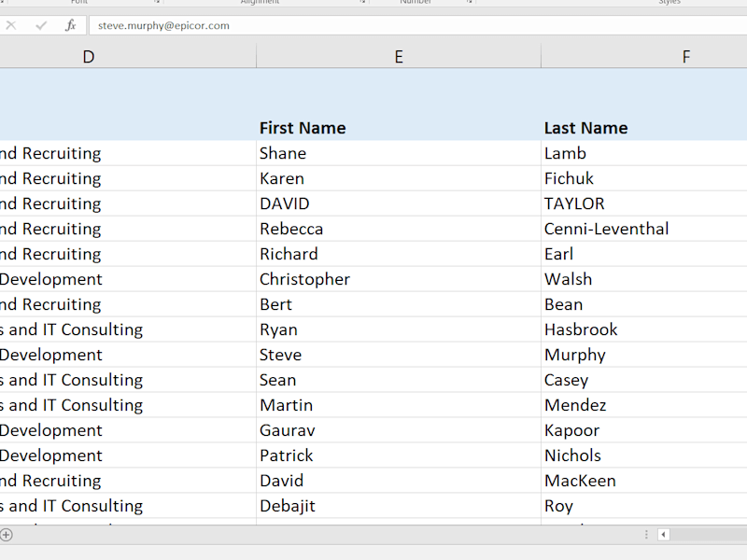The height and width of the screenshot is (560, 747).
Task: Select Recruiting cell in Bert row
Action: click(x=128, y=304)
